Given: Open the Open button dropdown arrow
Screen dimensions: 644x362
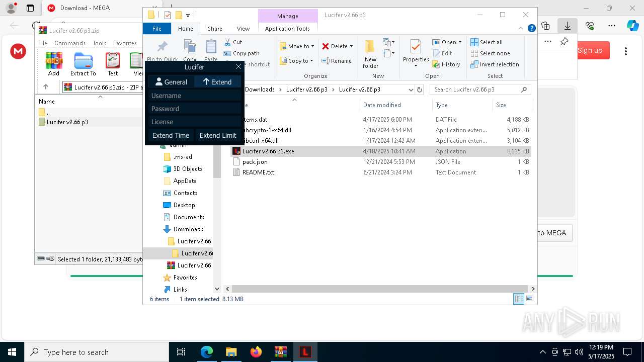Looking at the screenshot, I should [460, 42].
